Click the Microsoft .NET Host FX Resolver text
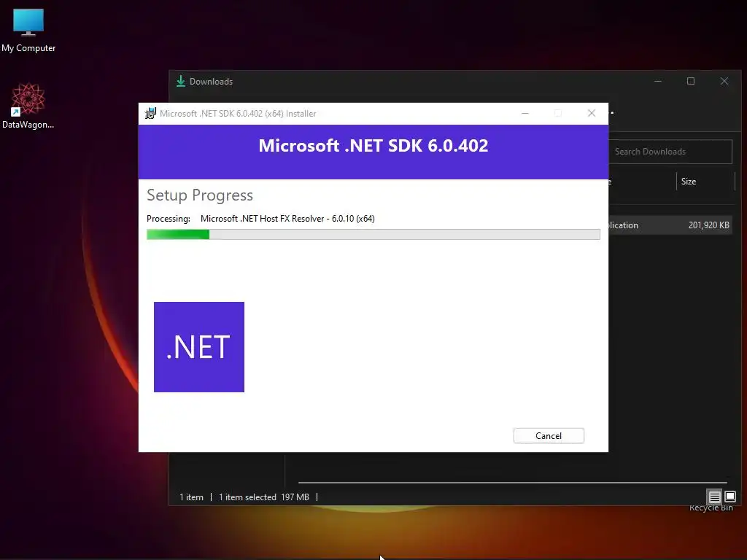 pos(287,219)
